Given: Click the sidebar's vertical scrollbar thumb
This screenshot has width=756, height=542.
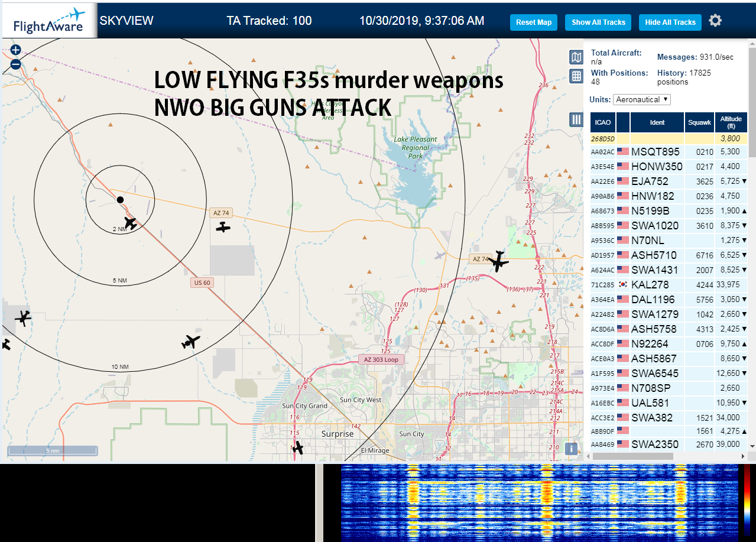Looking at the screenshot, I should click(752, 102).
